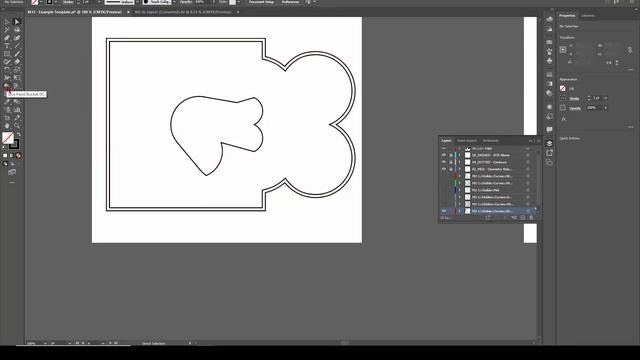The width and height of the screenshot is (640, 360).
Task: Toggle visibility of the DASHED layer
Action: coord(444,155)
